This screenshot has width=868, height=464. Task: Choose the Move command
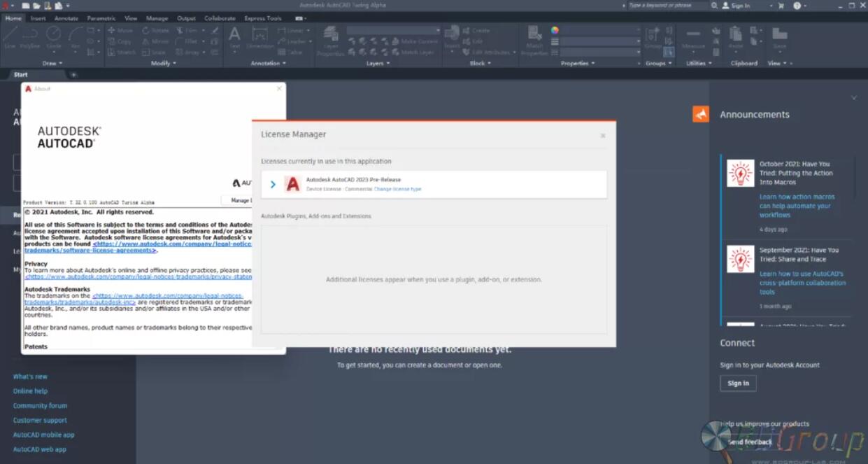pyautogui.click(x=120, y=31)
